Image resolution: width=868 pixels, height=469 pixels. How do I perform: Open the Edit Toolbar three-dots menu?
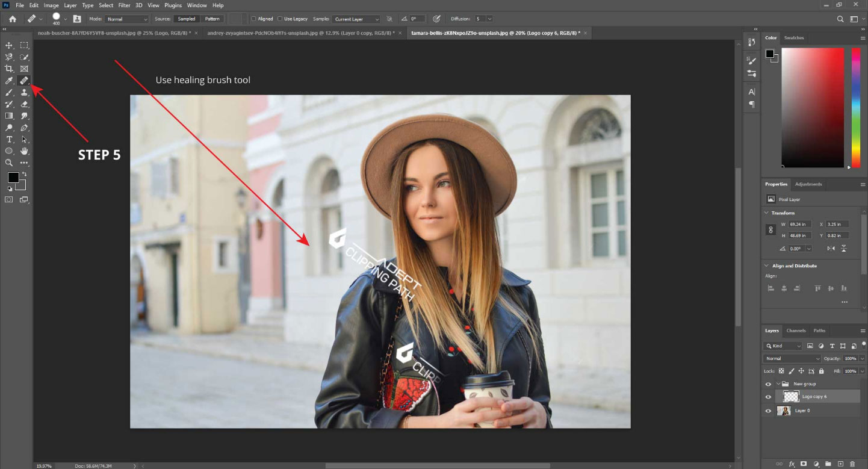[24, 163]
